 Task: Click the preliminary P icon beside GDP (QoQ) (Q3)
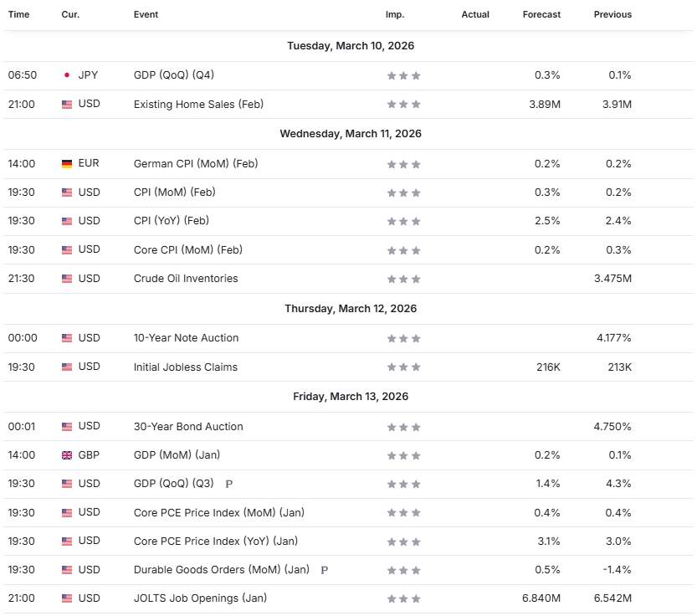pyautogui.click(x=229, y=484)
